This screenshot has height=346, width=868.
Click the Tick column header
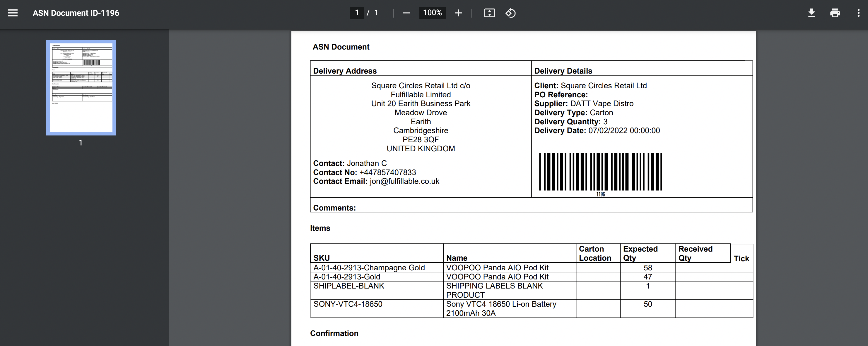click(741, 258)
